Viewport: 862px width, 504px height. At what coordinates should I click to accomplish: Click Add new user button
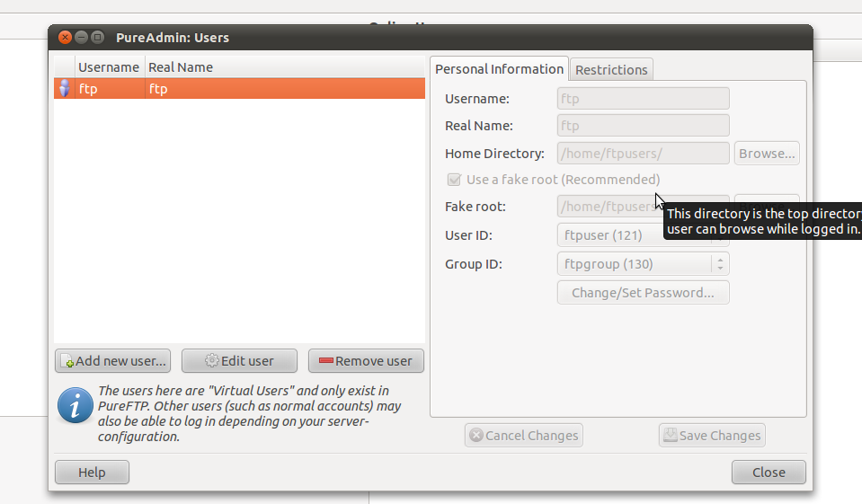[x=112, y=361]
